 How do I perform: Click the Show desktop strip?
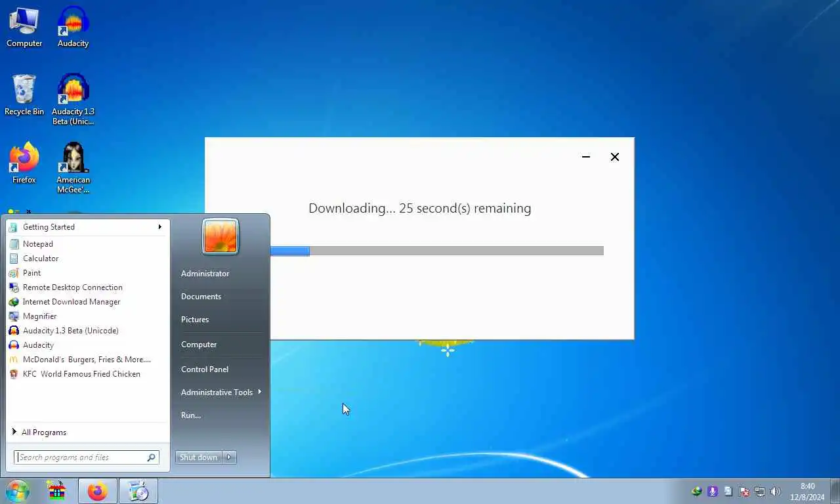click(x=835, y=491)
